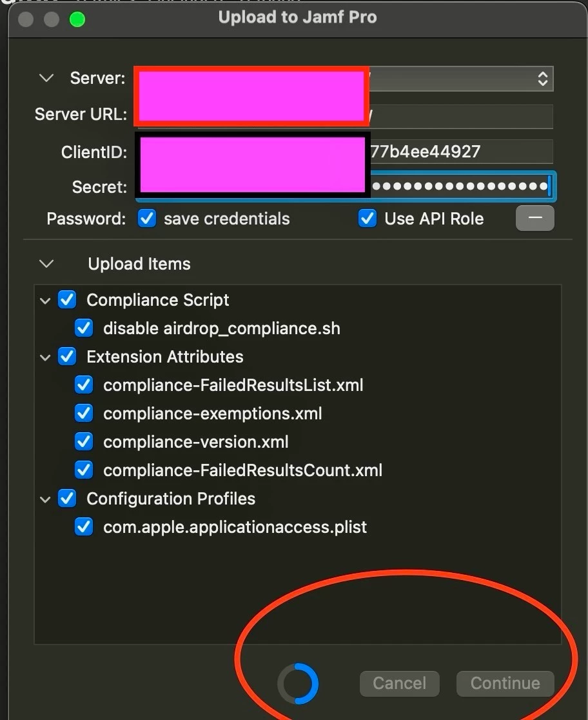Click the minus remove server button
588x720 pixels.
(x=534, y=218)
